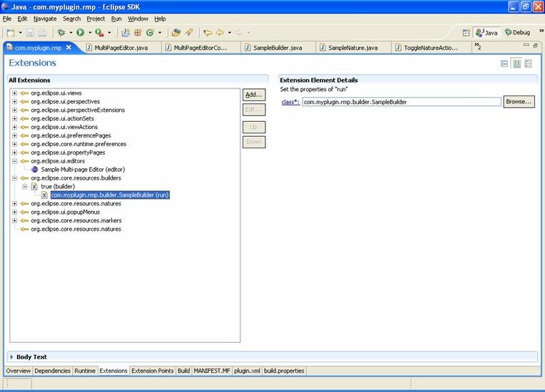Collapse the true (builder) node
Viewport: 545px width, 392px height.
(x=25, y=187)
